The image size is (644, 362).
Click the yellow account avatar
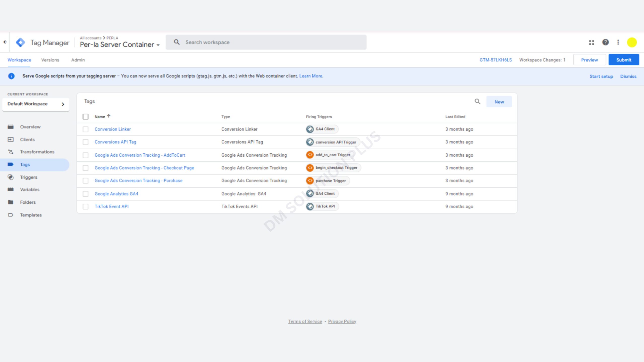[632, 42]
